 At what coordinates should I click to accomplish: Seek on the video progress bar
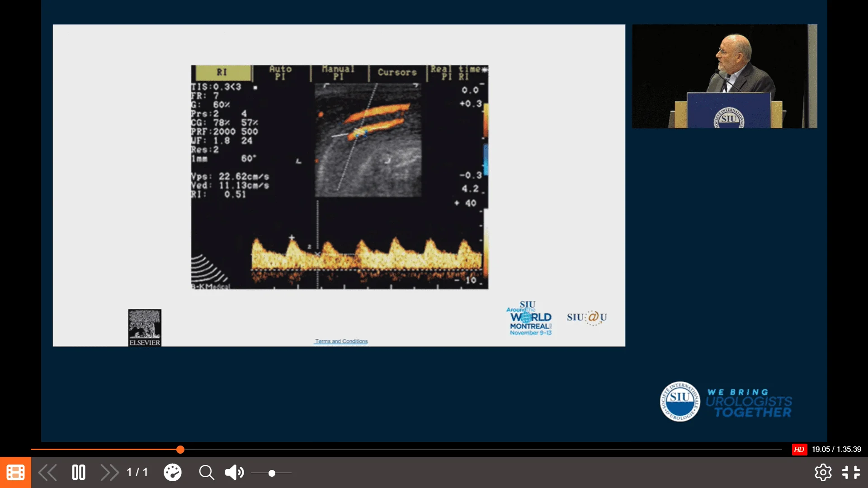(406, 449)
